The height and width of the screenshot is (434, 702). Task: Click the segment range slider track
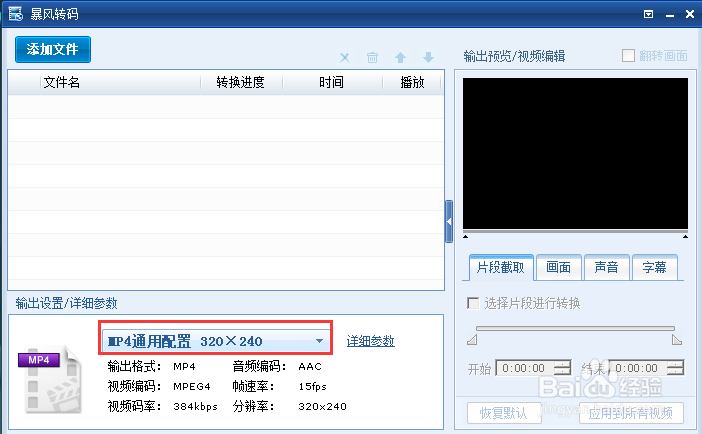point(575,328)
